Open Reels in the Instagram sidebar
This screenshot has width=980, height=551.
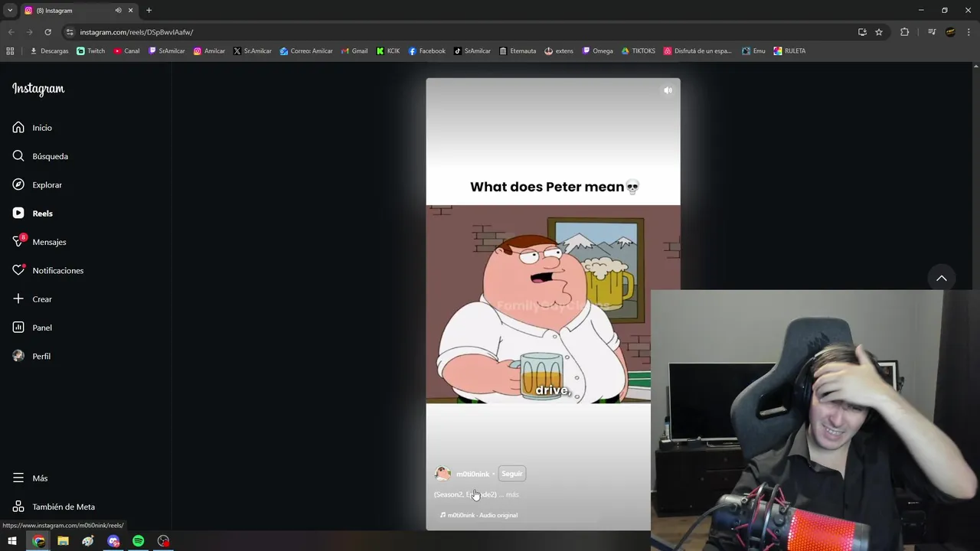[32, 214]
